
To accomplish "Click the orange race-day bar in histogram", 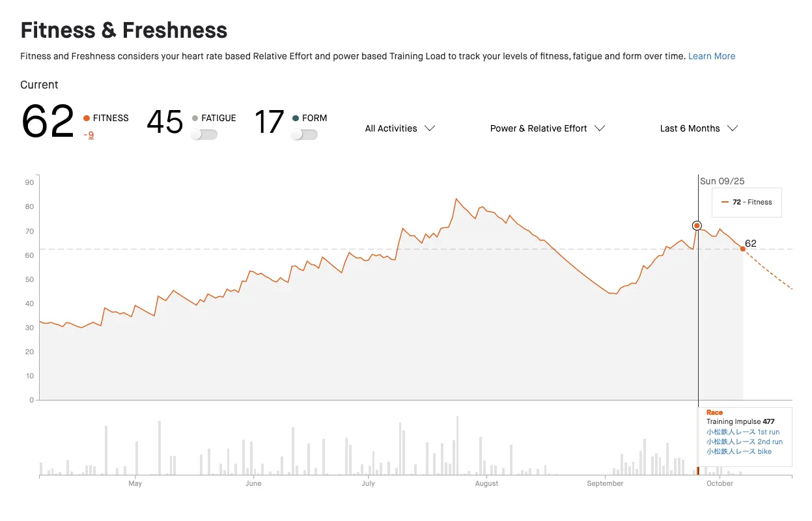I will point(698,470).
